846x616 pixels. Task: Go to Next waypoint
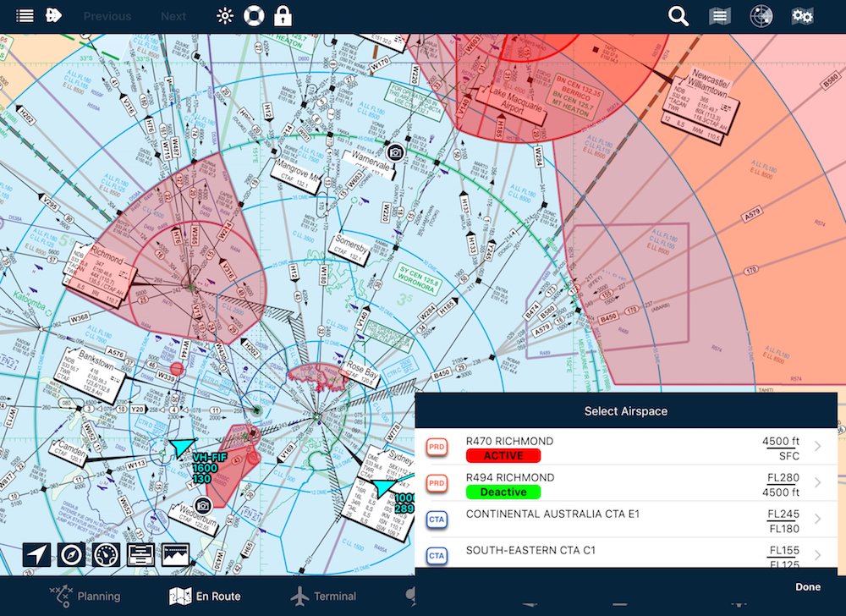pyautogui.click(x=173, y=16)
